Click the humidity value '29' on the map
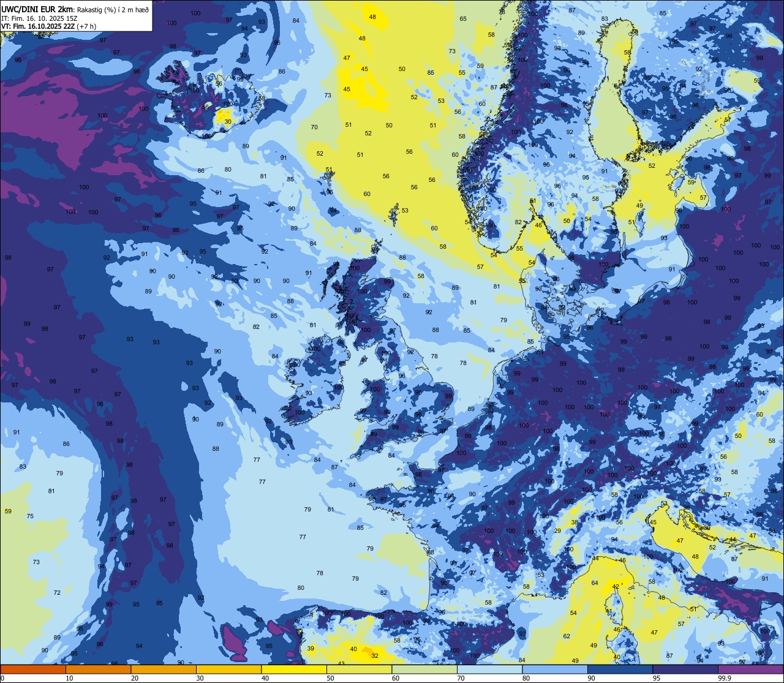784x683 pixels. [557, 531]
